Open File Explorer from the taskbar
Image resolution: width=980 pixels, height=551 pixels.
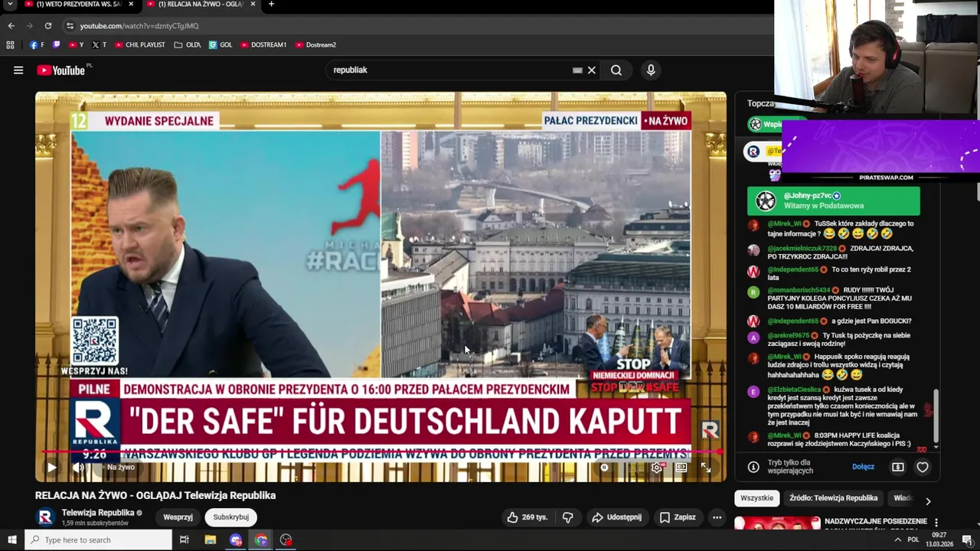211,540
